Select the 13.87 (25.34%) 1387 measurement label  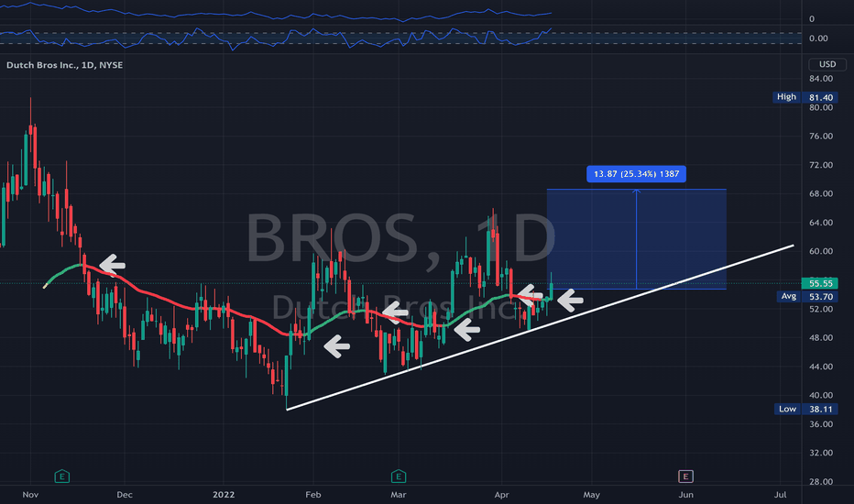point(636,174)
